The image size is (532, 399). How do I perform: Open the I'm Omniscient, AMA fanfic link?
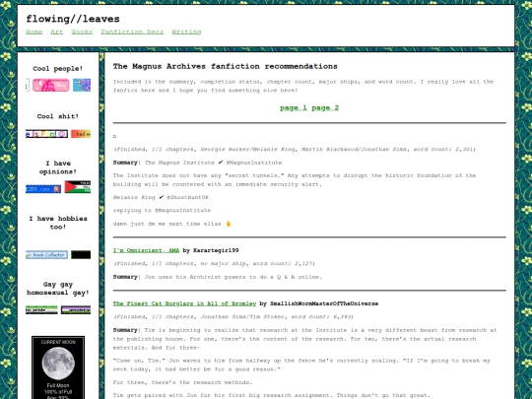click(x=146, y=250)
